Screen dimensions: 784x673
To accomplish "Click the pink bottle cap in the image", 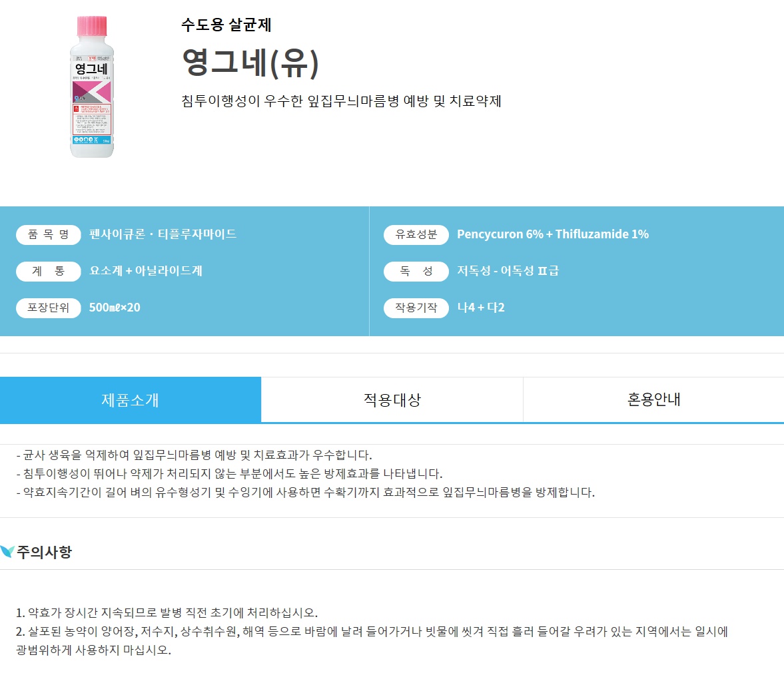I will click(92, 26).
